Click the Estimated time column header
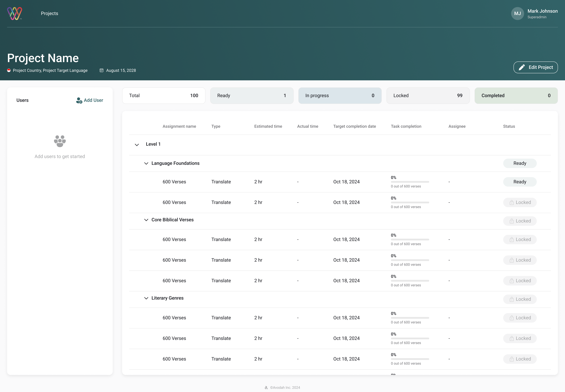 pos(268,126)
